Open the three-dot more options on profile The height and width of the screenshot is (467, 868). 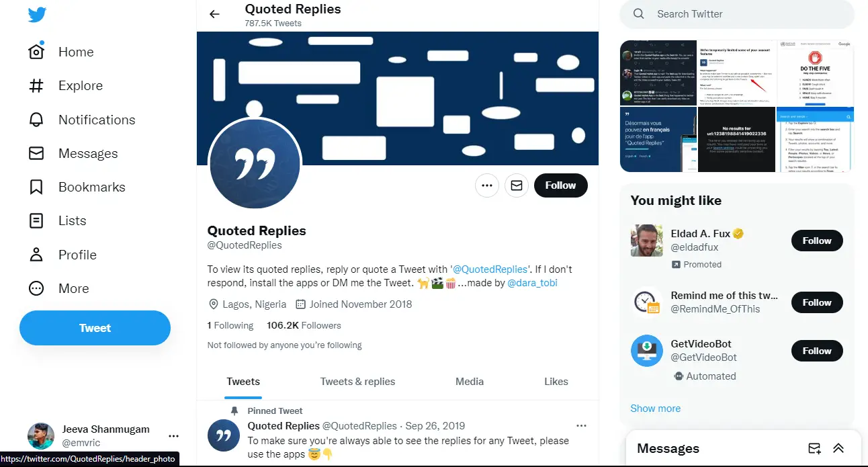(487, 185)
